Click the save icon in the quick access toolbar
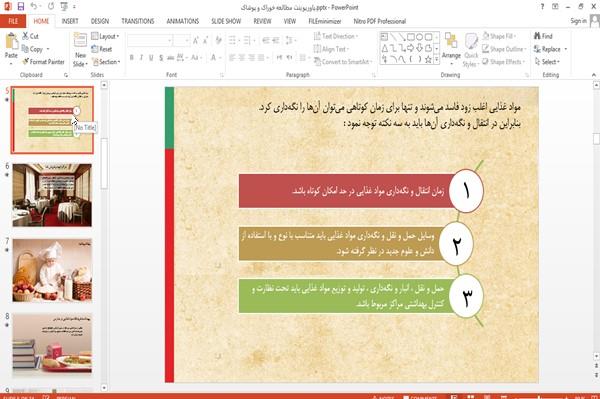600x399 pixels. click(21, 7)
